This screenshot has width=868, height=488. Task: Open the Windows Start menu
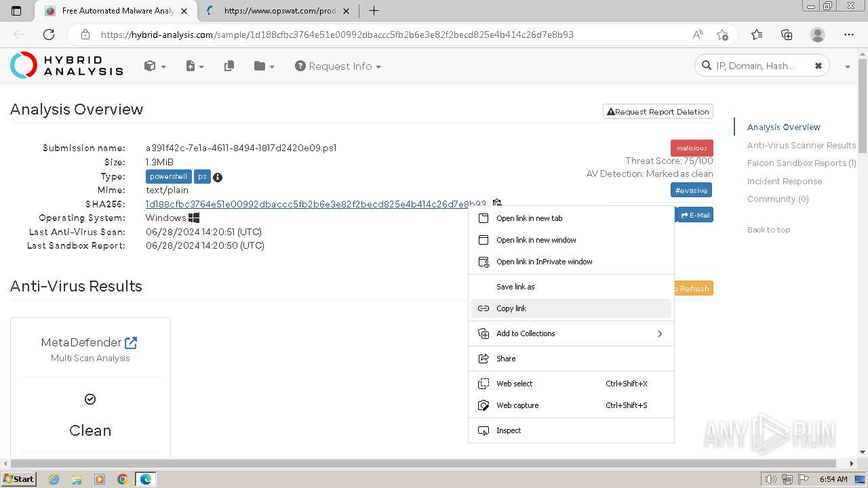pos(19,479)
